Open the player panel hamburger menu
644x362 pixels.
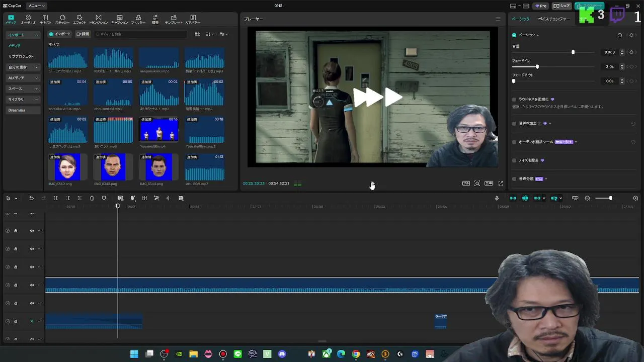coord(498,19)
